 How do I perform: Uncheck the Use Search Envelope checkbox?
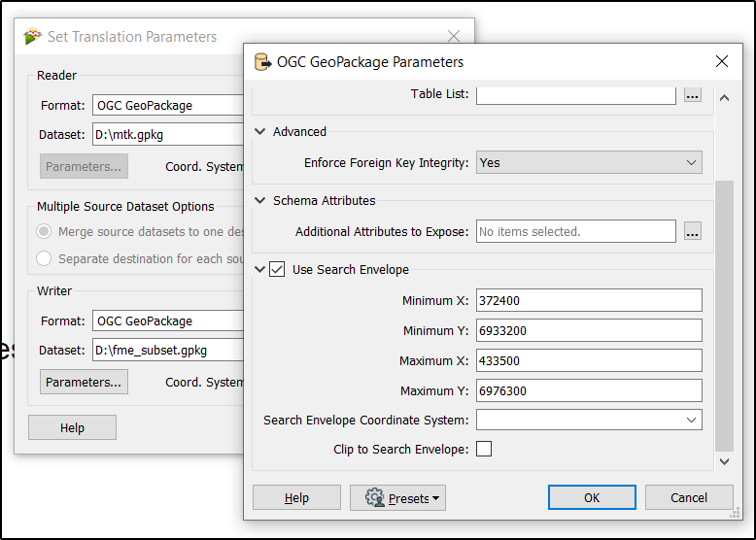[277, 269]
